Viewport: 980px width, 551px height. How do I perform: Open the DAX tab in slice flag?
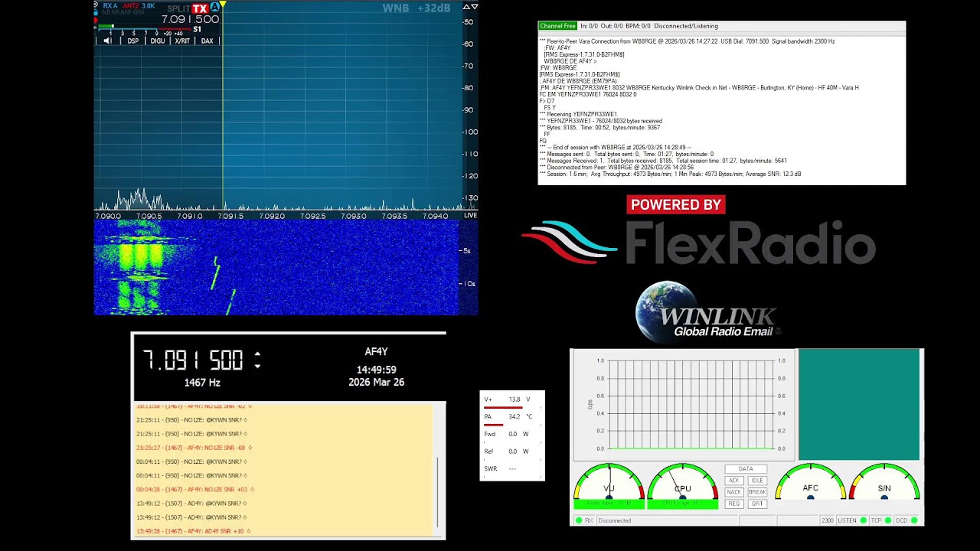207,41
